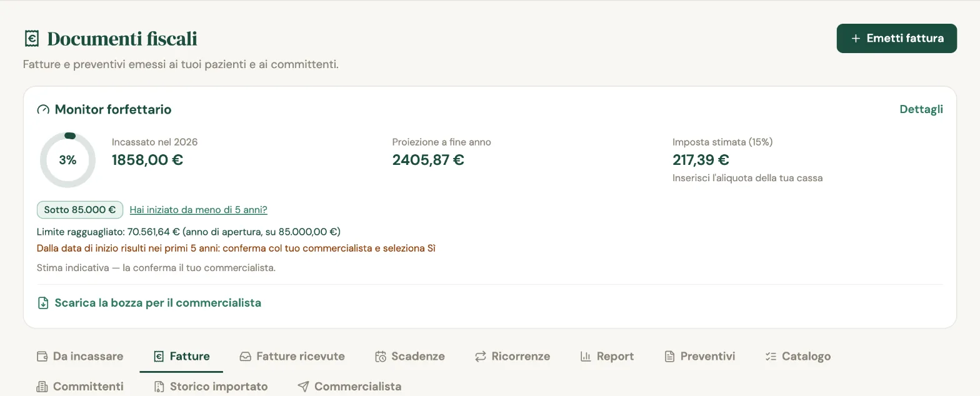Image resolution: width=980 pixels, height=396 pixels.
Task: Open the Commercialista tab
Action: tap(349, 387)
